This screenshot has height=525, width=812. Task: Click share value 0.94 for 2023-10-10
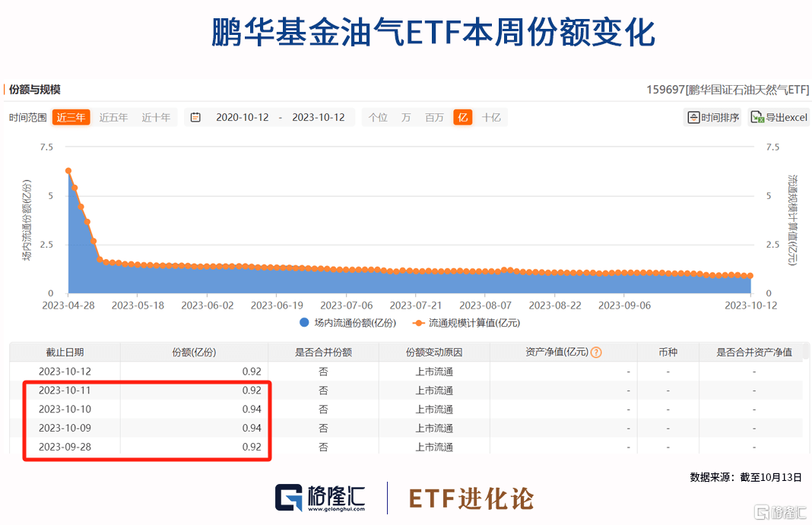pyautogui.click(x=252, y=410)
